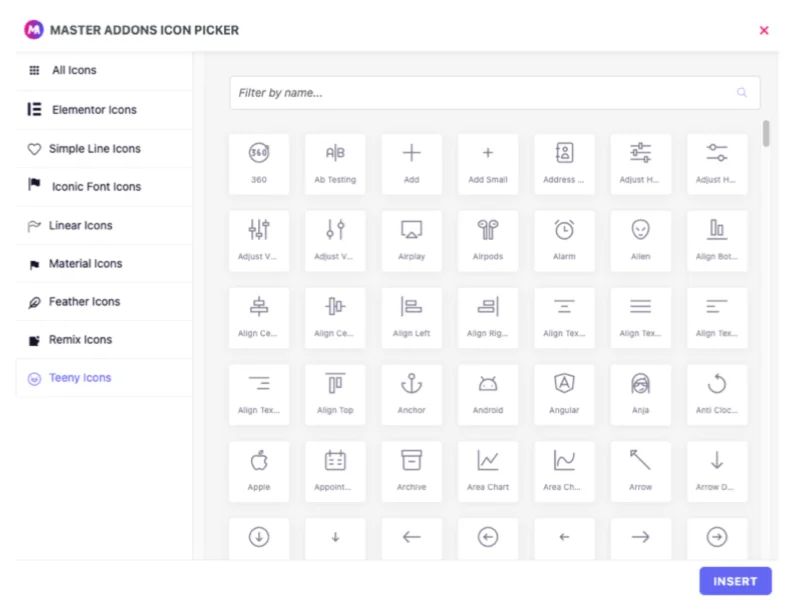Click the INSERT button
This screenshot has width=800, height=600.
pyautogui.click(x=735, y=581)
